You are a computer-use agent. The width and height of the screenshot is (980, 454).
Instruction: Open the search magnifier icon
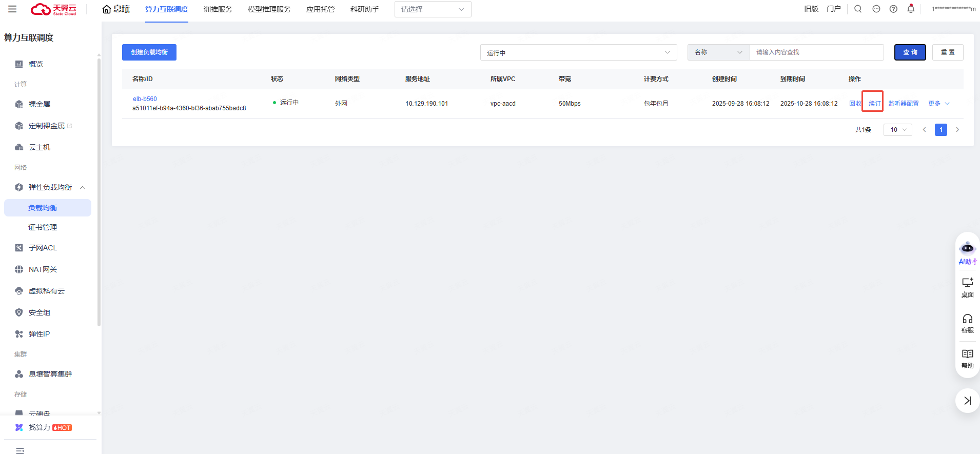coord(858,9)
